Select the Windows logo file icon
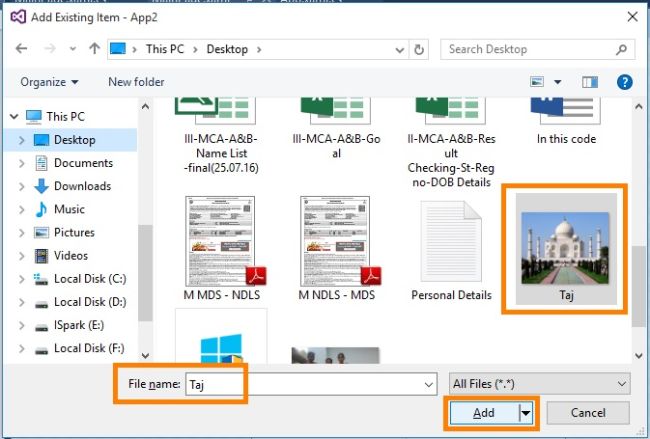This screenshot has height=439, width=650. click(x=221, y=348)
